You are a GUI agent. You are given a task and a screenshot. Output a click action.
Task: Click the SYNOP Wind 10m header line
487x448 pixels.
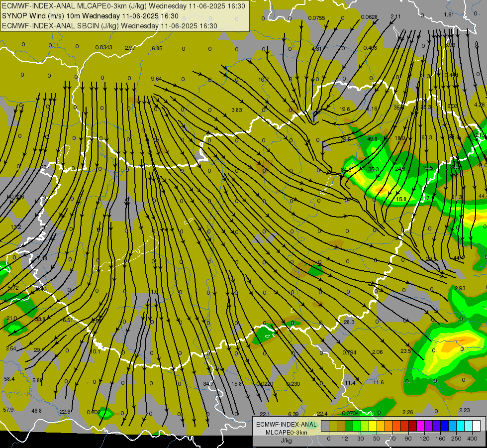click(90, 16)
